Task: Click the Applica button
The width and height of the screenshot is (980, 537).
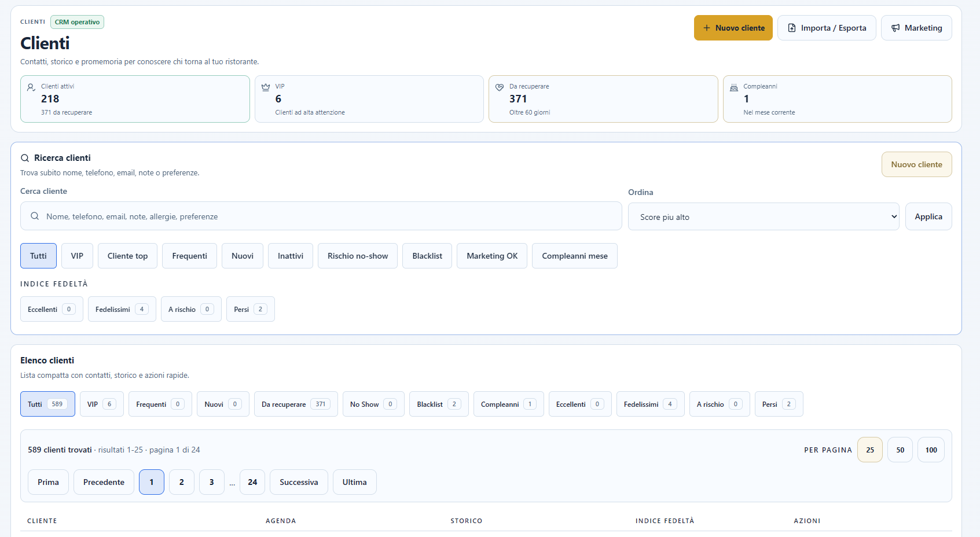Action: point(928,216)
